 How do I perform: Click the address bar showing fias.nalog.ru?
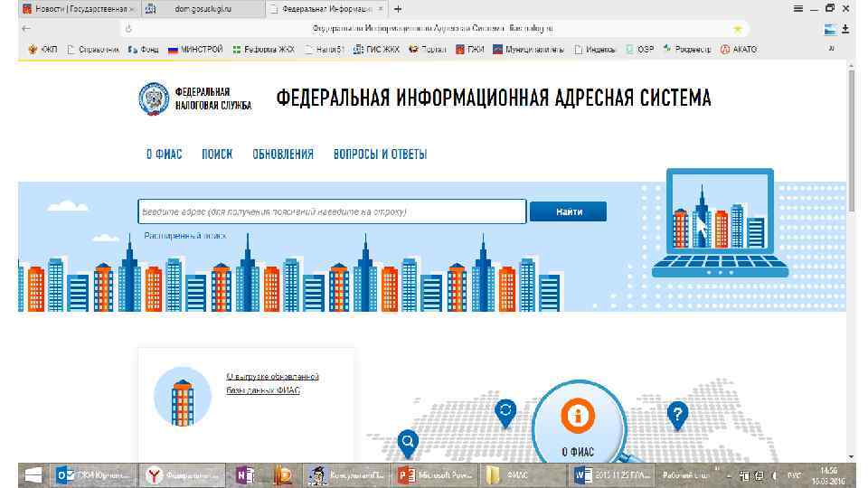432,28
